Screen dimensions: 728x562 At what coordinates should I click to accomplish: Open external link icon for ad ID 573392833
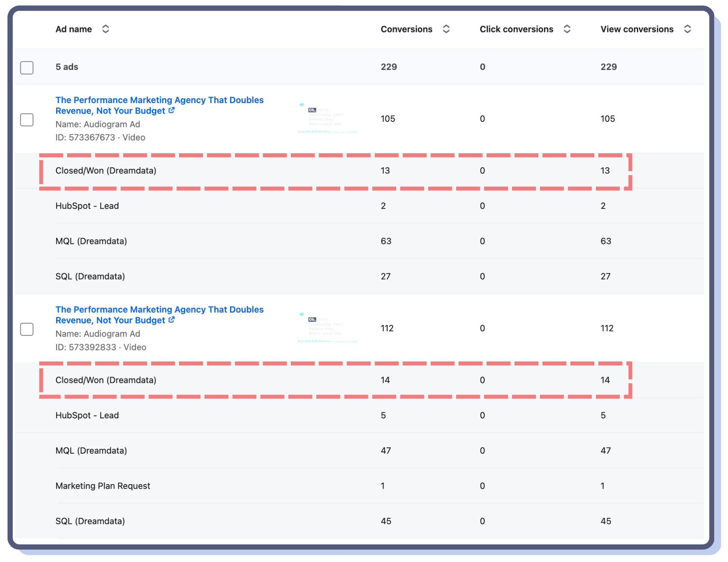(171, 320)
